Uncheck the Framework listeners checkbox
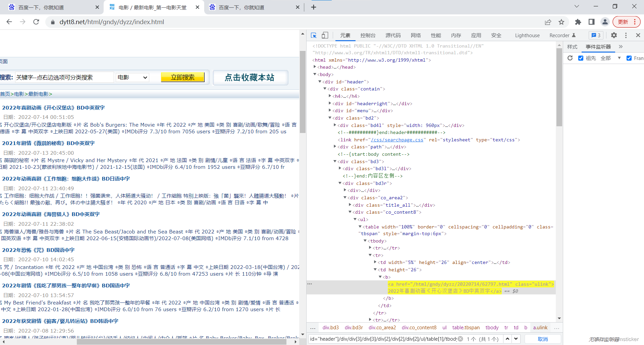 [630, 58]
